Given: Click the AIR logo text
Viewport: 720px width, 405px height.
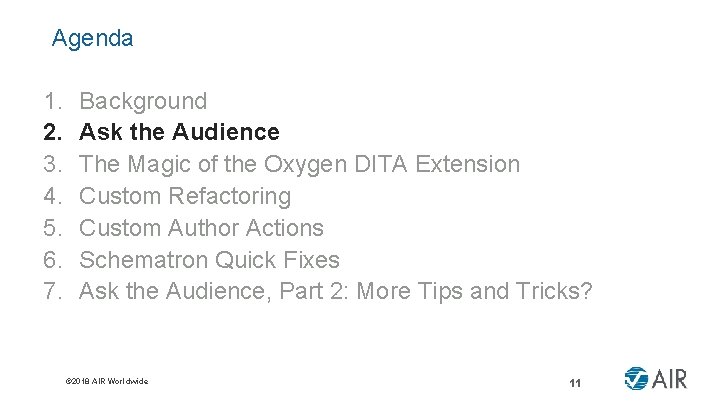Looking at the screenshot, I should coord(670,381).
